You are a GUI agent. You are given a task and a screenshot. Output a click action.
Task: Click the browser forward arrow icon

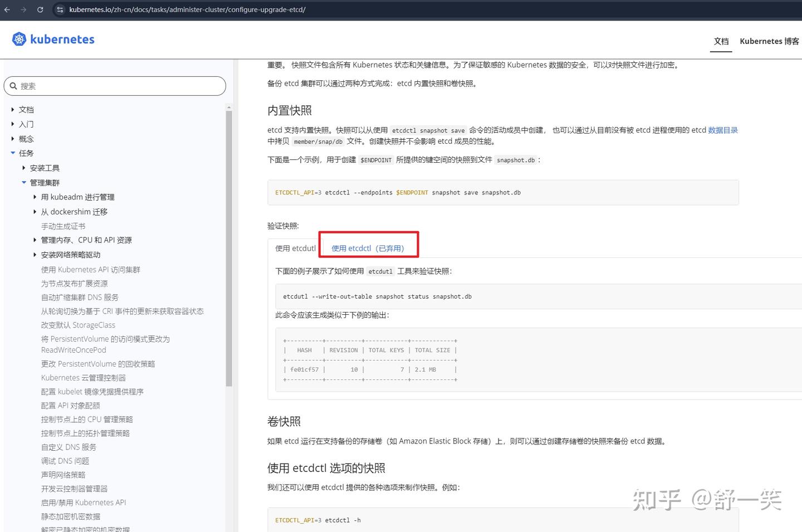click(x=23, y=9)
